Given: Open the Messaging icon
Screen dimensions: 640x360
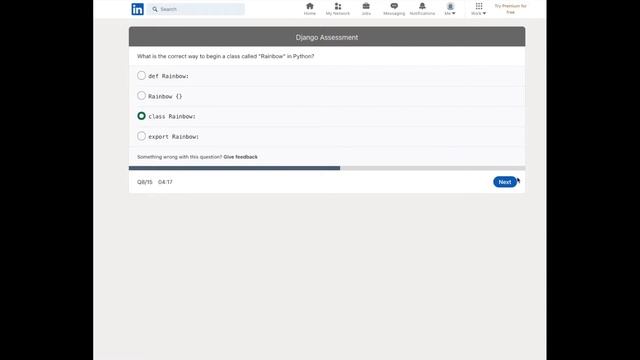Looking at the screenshot, I should (394, 9).
